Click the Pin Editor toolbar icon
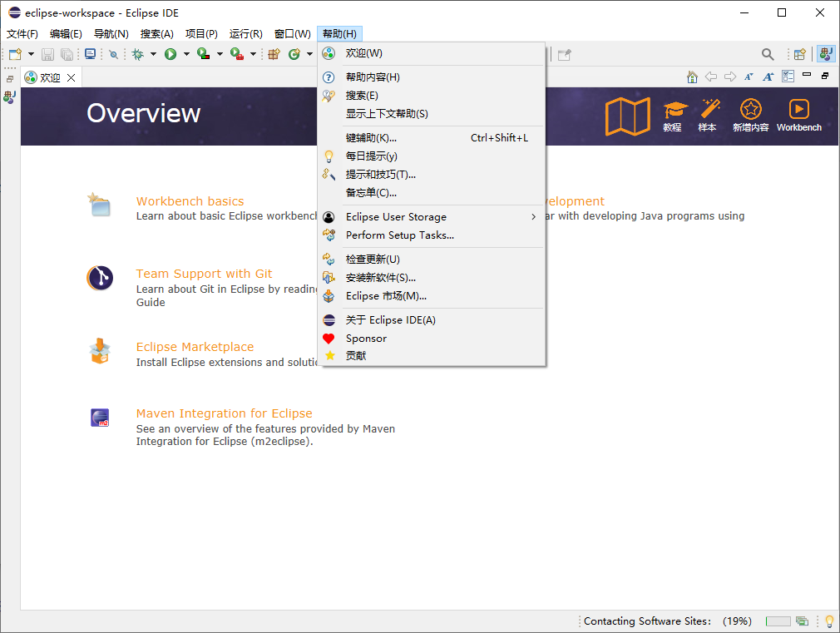 point(564,55)
